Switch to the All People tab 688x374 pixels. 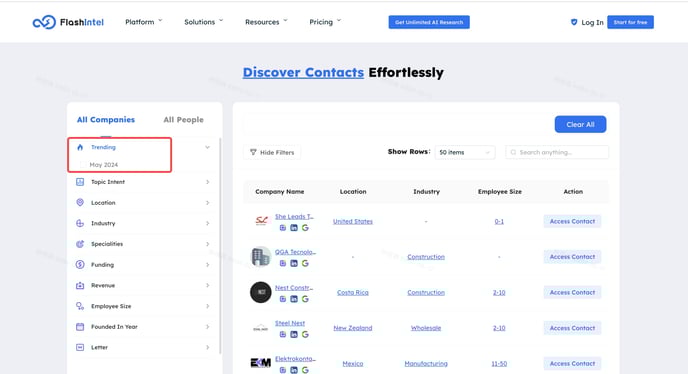tap(183, 119)
